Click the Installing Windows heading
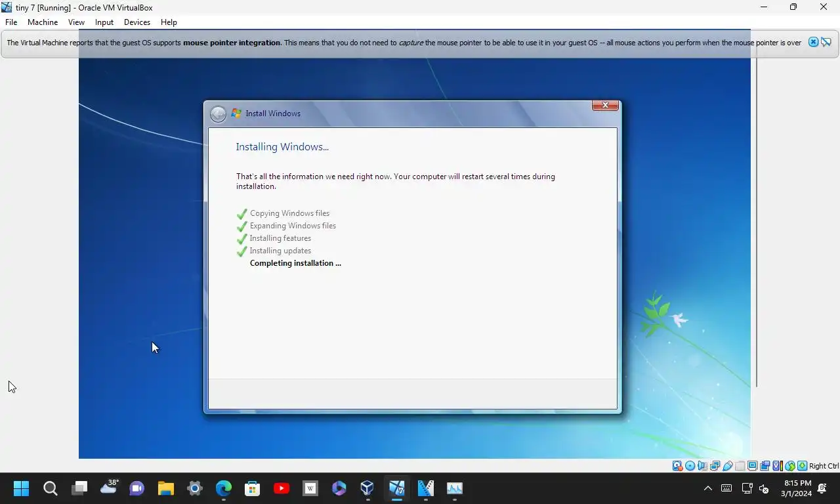 tap(282, 147)
